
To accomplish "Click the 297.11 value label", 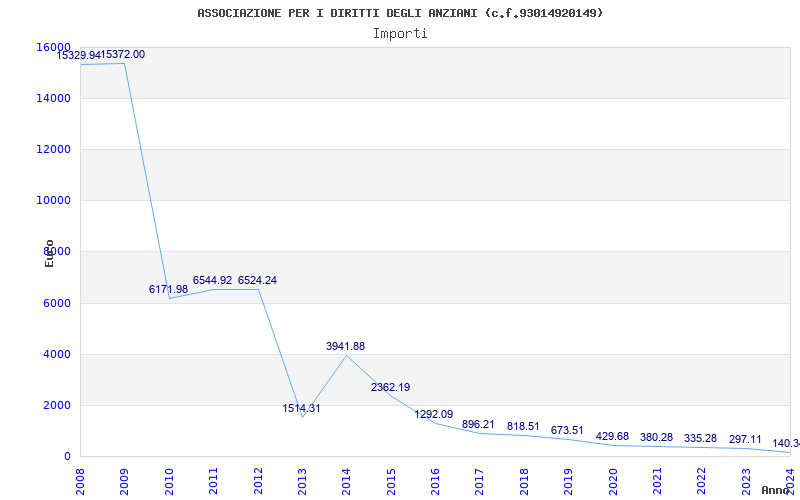I will 745,440.
